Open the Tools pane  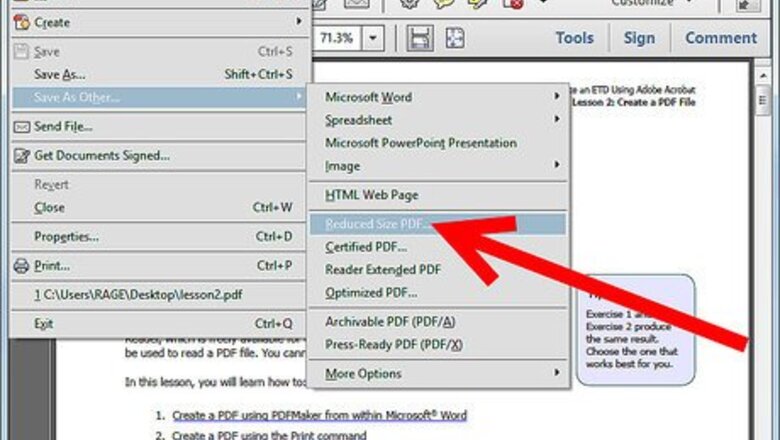coord(574,38)
